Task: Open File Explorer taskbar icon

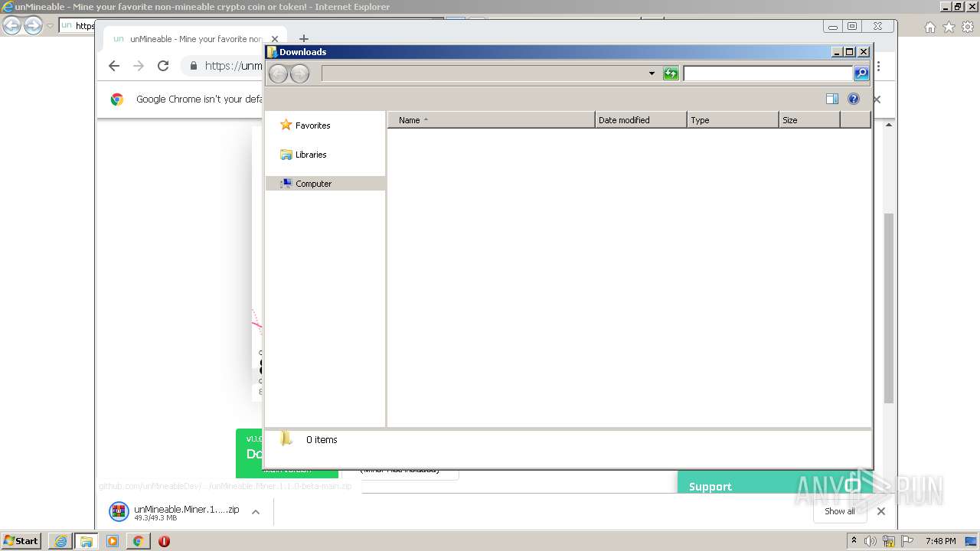Action: pos(87,541)
